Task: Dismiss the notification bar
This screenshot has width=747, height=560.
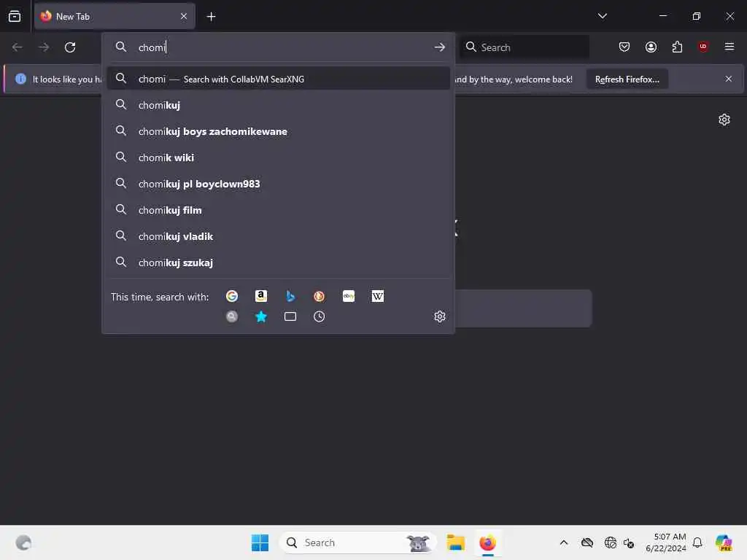Action: coord(729,79)
